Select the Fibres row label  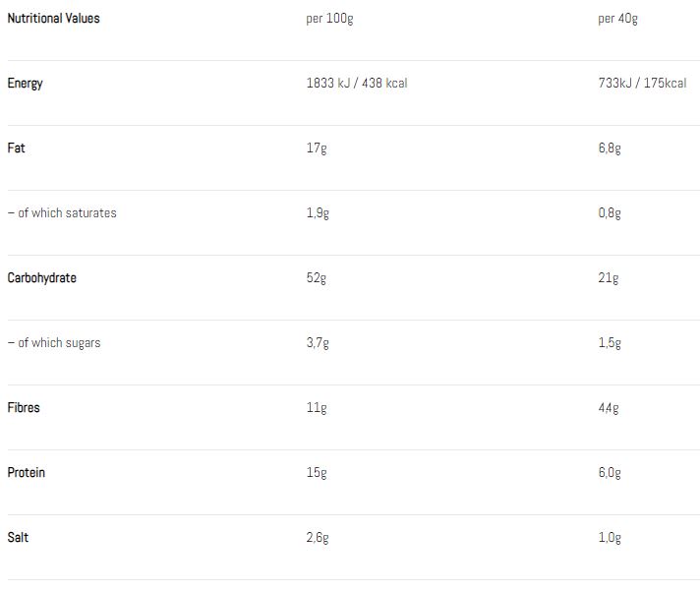coord(24,408)
